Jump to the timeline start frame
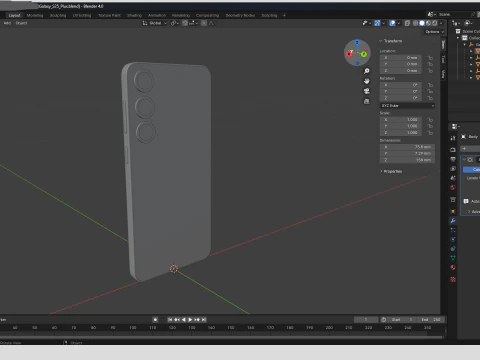Screen dimensions: 480x360 [170, 320]
